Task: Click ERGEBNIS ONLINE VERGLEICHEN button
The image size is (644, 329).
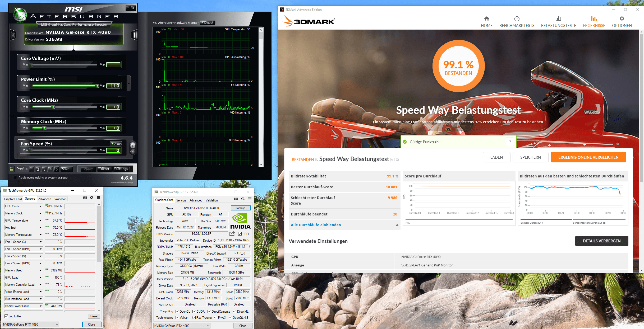Action: point(588,157)
